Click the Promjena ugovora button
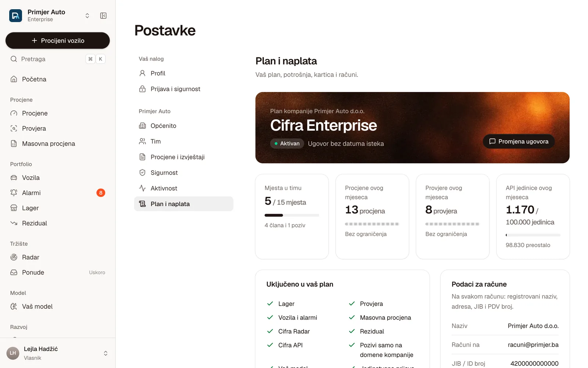 coord(519,141)
